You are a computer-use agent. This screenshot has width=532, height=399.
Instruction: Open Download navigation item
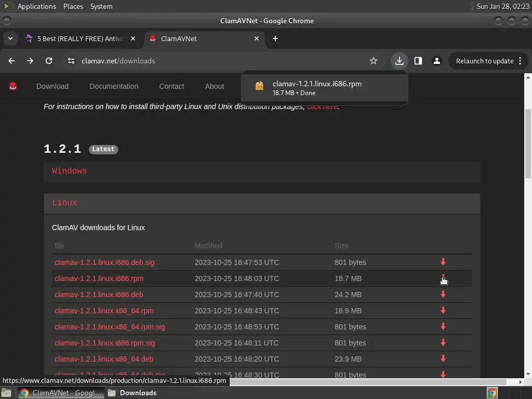pyautogui.click(x=52, y=86)
